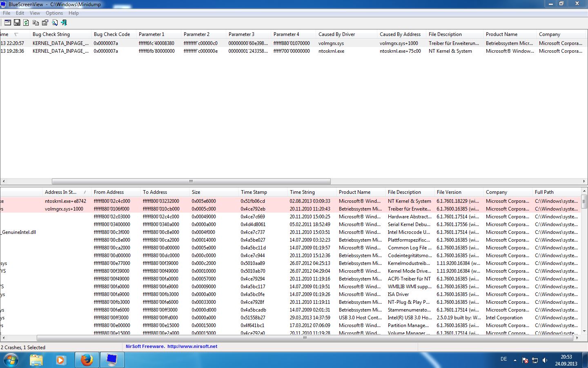
Task: Sort lower pane by From Address
Action: coord(116,192)
